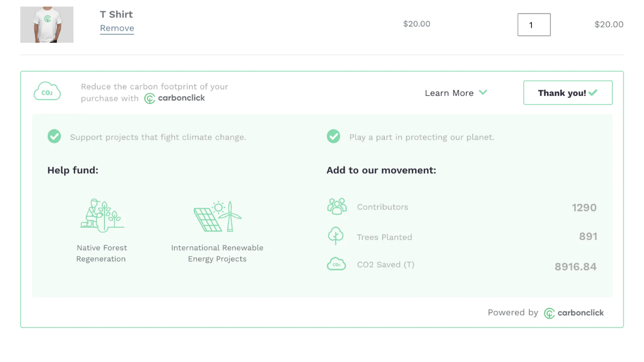Click the carbonclick logo beside 'purchase with'
644x362 pixels.
pos(175,98)
